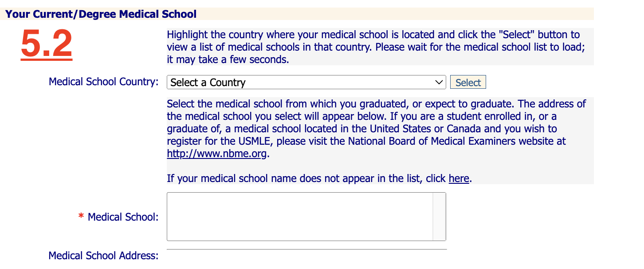Click the "Medical School Address:" label
Viewport: 644px width, 269px height.
tap(103, 256)
